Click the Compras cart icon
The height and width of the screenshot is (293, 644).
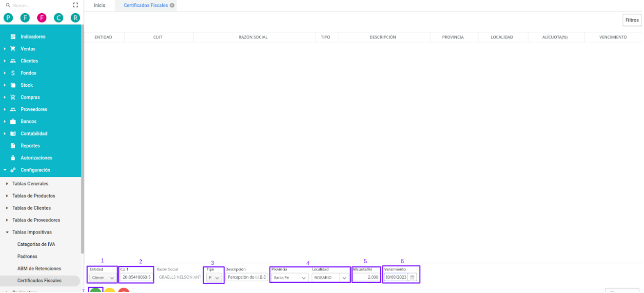[x=13, y=97]
